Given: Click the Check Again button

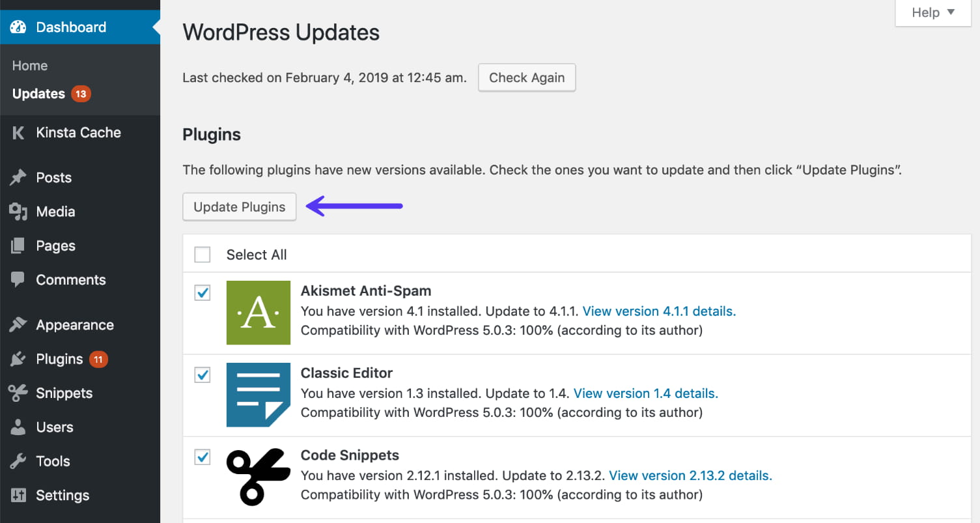Looking at the screenshot, I should click(x=526, y=77).
